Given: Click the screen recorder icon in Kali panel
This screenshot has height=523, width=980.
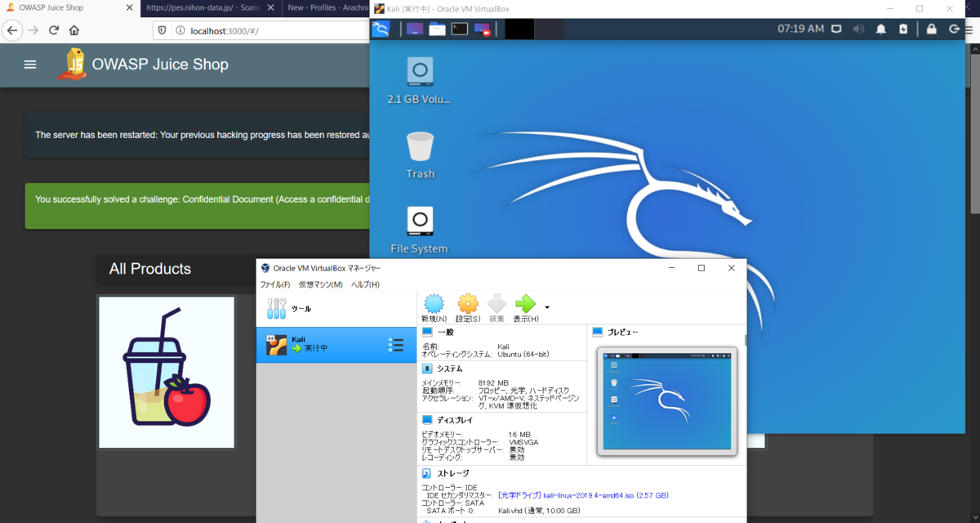Looking at the screenshot, I should pyautogui.click(x=483, y=29).
